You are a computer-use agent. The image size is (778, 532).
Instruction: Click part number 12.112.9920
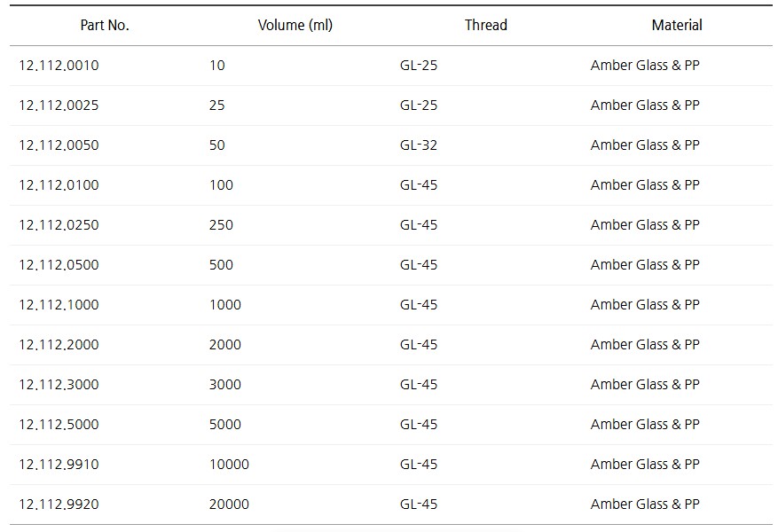click(59, 505)
